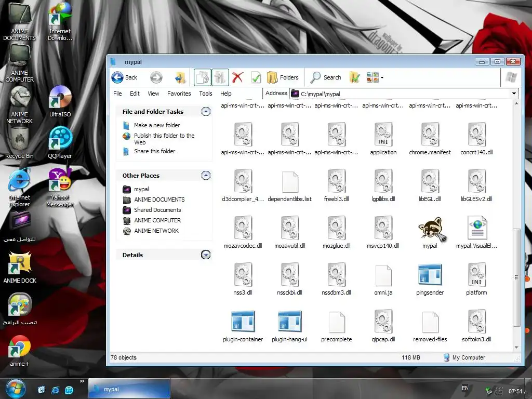Open the File menu
This screenshot has width=532, height=399.
pyautogui.click(x=117, y=94)
